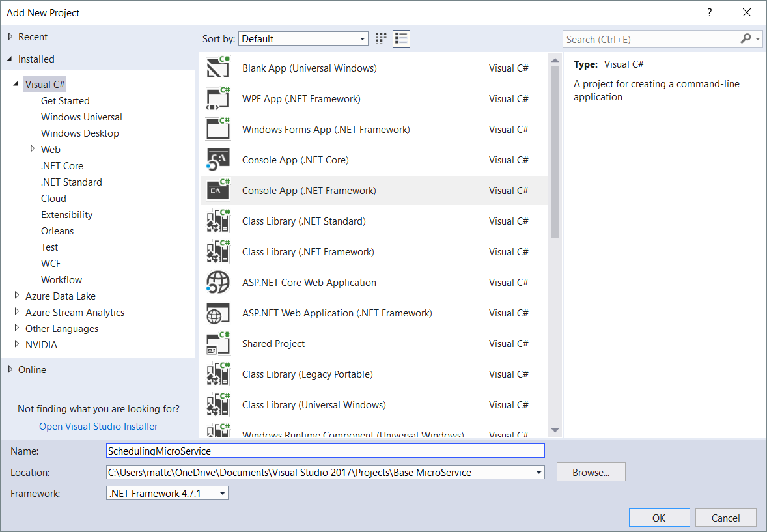Viewport: 767px width, 532px height.
Task: Click the template list scroll down arrow
Action: tap(555, 430)
